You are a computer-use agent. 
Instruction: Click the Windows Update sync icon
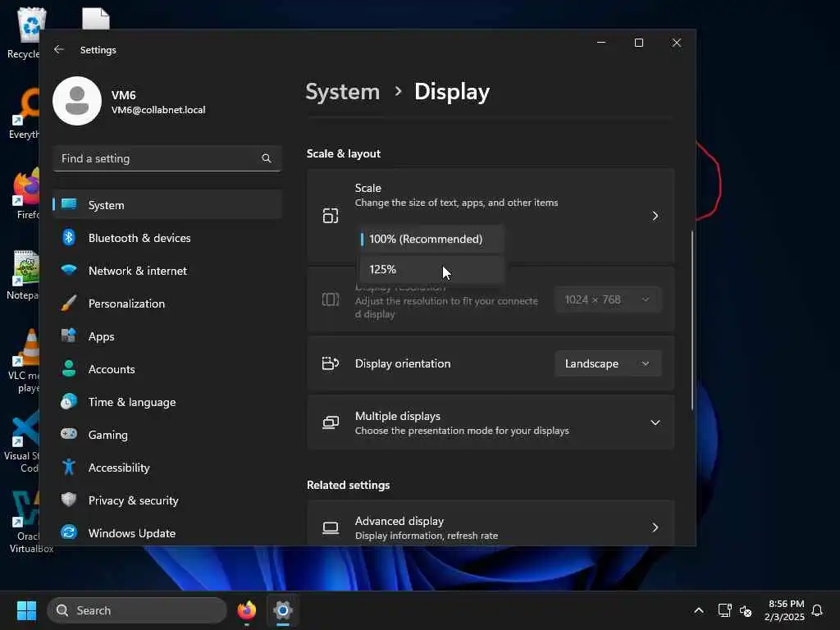pyautogui.click(x=69, y=532)
